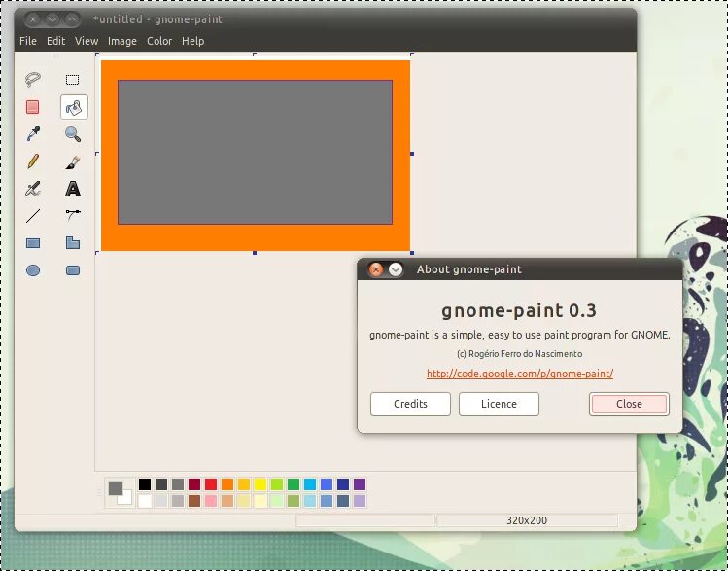This screenshot has height=571, width=728.
Task: Click the 320x200 size in status bar
Action: (527, 520)
